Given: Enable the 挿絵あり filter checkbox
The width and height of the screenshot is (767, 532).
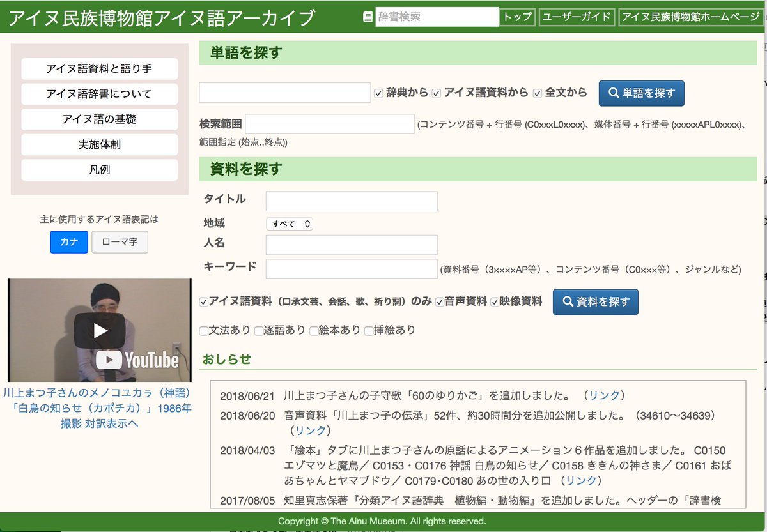Looking at the screenshot, I should point(369,330).
